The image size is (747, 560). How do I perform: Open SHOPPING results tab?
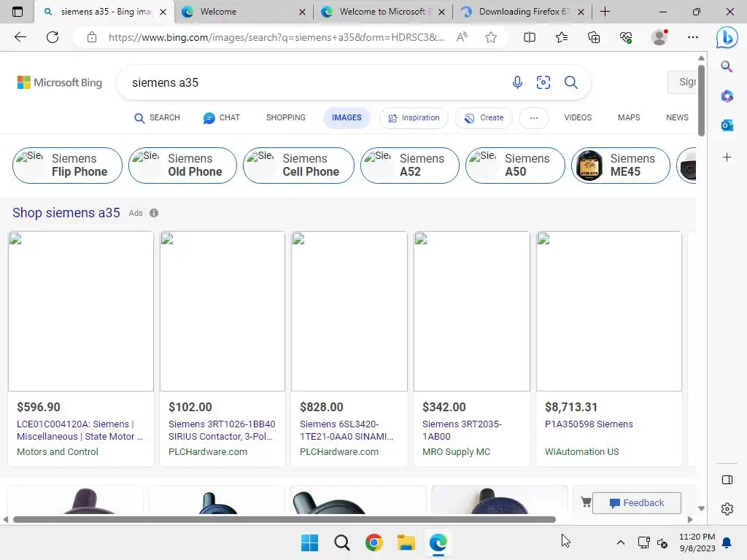[286, 117]
